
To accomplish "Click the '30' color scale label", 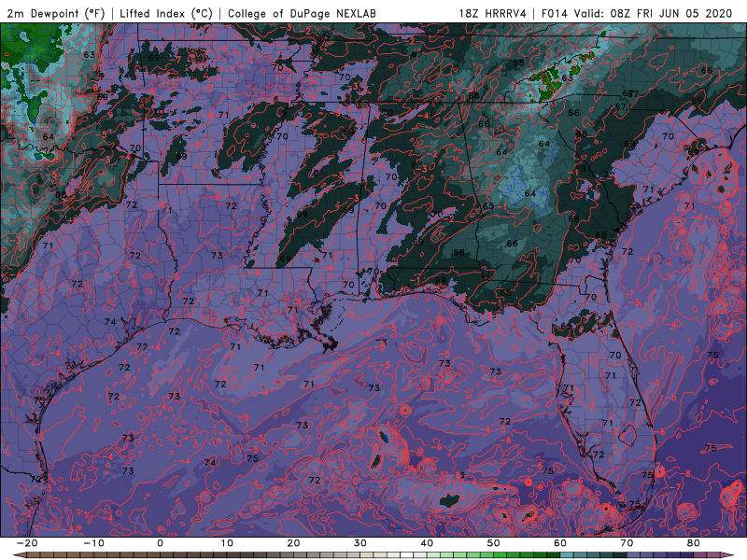I will tap(360, 543).
